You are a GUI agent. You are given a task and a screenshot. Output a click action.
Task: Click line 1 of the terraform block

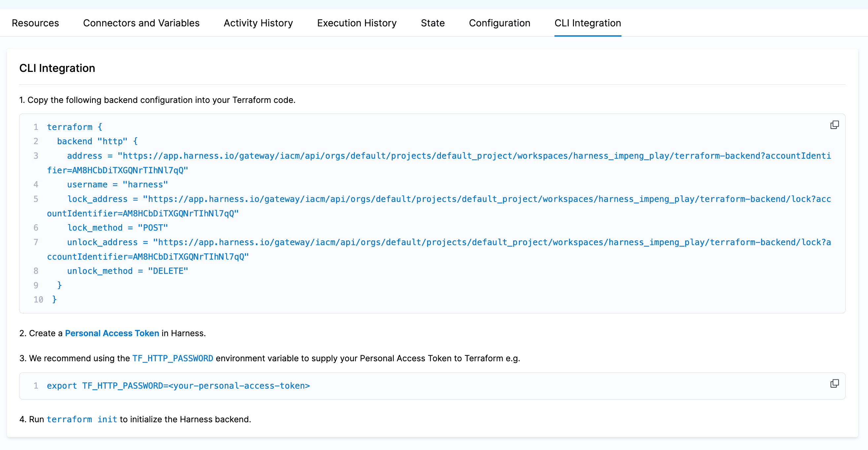click(x=74, y=127)
